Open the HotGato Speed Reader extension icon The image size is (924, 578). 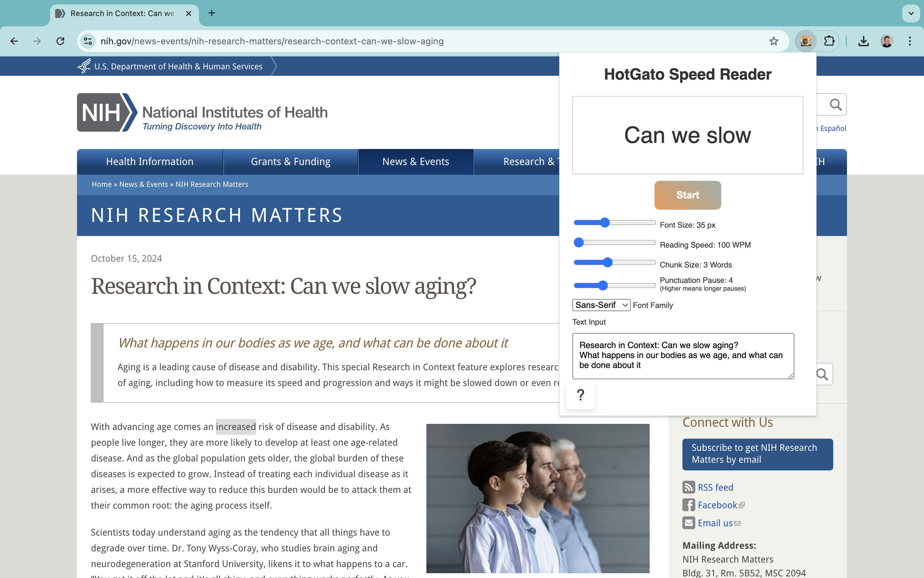coord(806,41)
